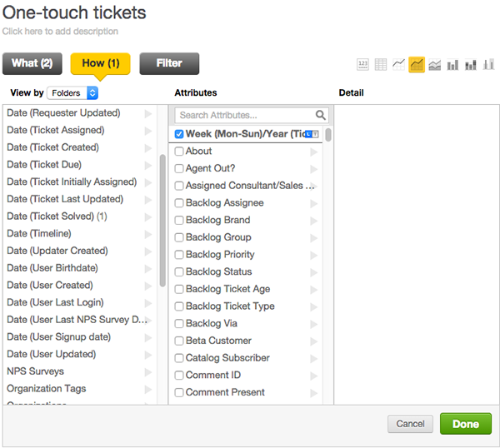
Task: Uncheck Week (Mon-Sun)/Year attribute
Action: pos(179,134)
